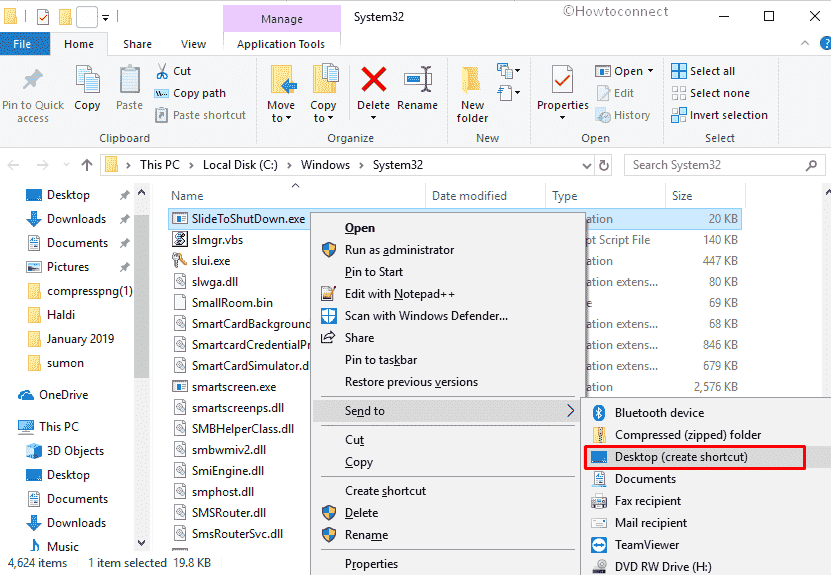Sort by the Name column header

187,196
